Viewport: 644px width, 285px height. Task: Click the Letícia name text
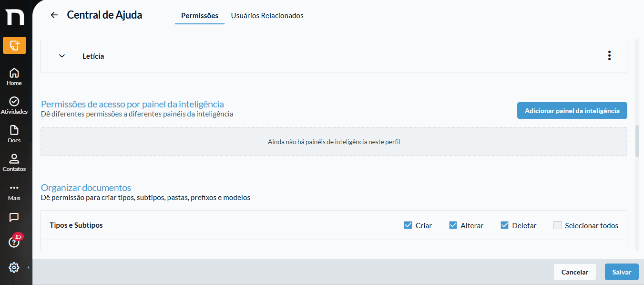click(93, 56)
